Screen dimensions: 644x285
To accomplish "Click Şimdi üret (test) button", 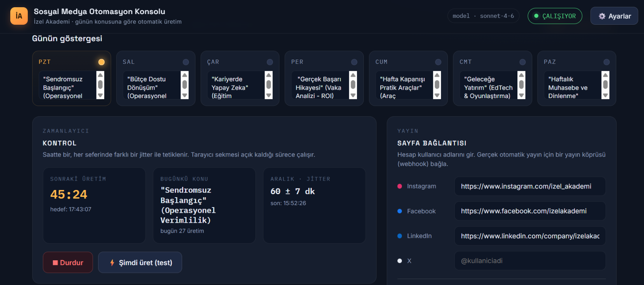I will click(140, 263).
